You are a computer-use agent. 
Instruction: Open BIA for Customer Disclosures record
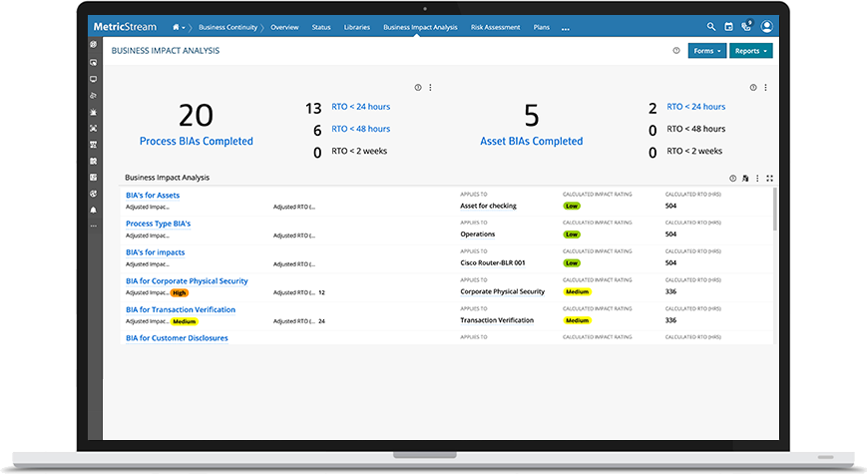click(178, 338)
